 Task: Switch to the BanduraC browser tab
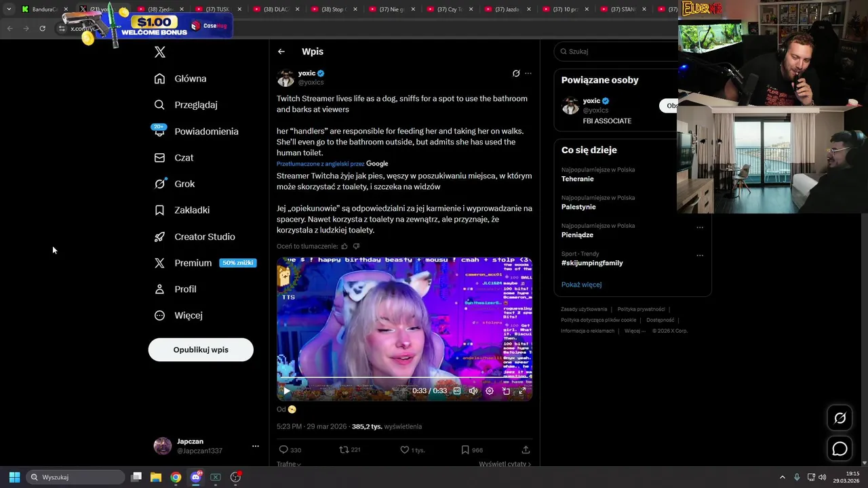[x=45, y=9]
